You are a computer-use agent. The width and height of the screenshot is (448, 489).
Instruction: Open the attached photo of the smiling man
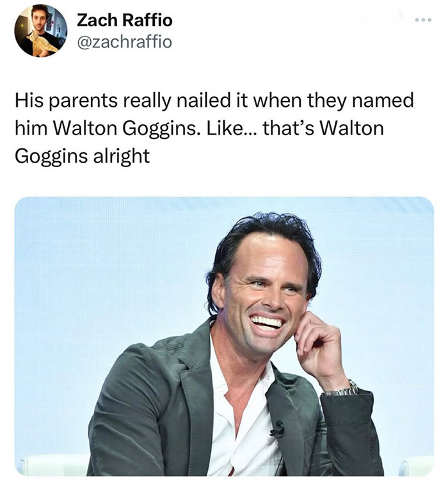[224, 336]
